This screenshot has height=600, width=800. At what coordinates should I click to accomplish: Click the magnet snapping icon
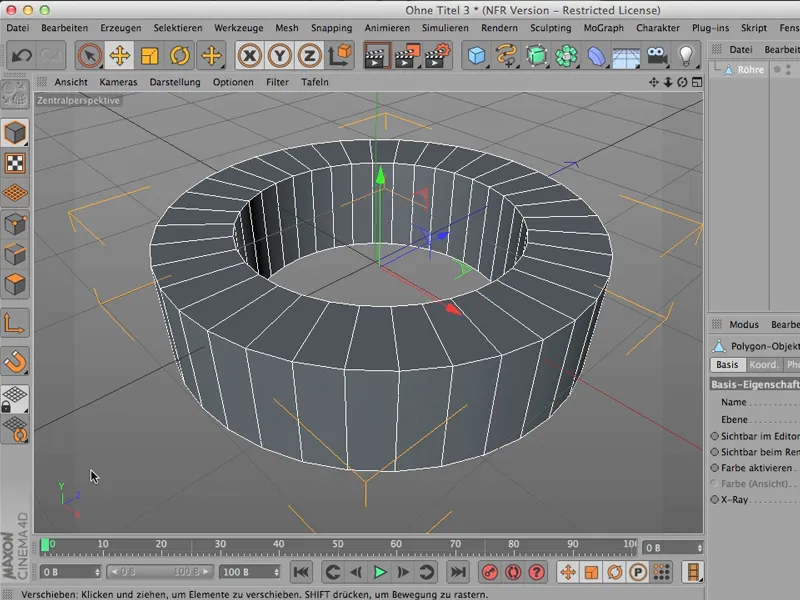click(x=15, y=360)
